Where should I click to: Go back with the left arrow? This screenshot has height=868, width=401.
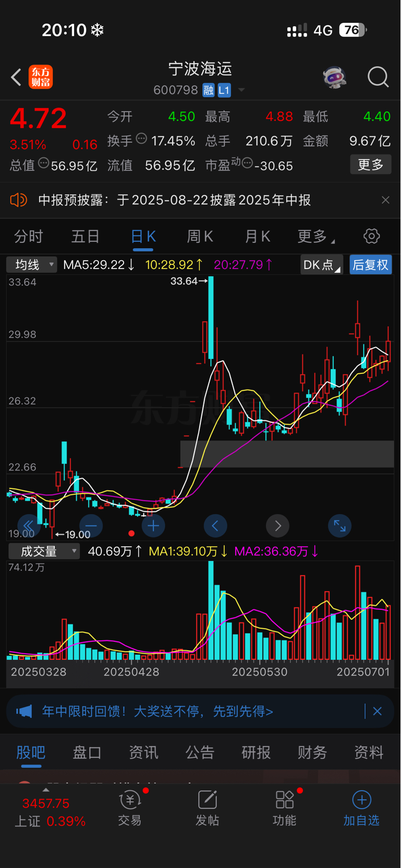click(16, 77)
